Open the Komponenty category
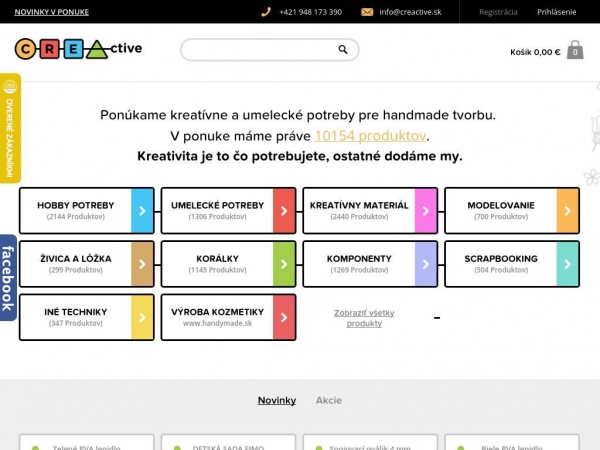600x450 pixels. click(x=370, y=264)
